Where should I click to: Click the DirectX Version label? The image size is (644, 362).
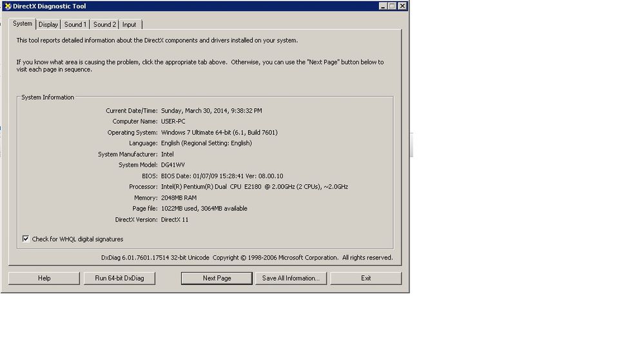[136, 220]
